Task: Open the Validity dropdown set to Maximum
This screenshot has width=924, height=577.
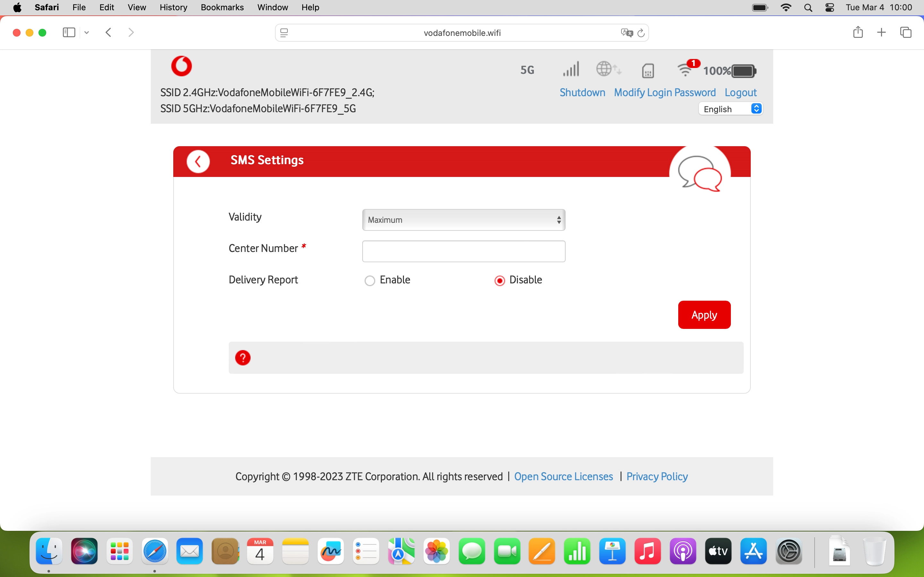Action: [463, 220]
